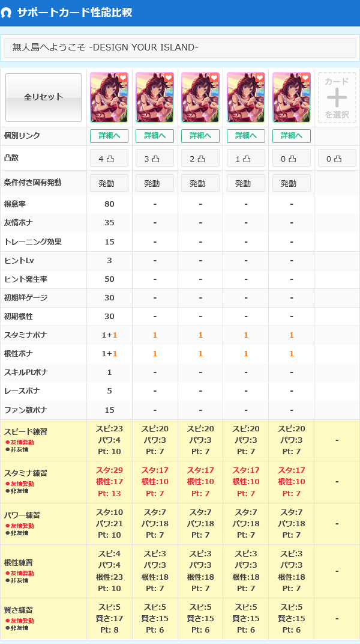Click the スキルPtボナ row label
360x644 pixels.
(26, 372)
